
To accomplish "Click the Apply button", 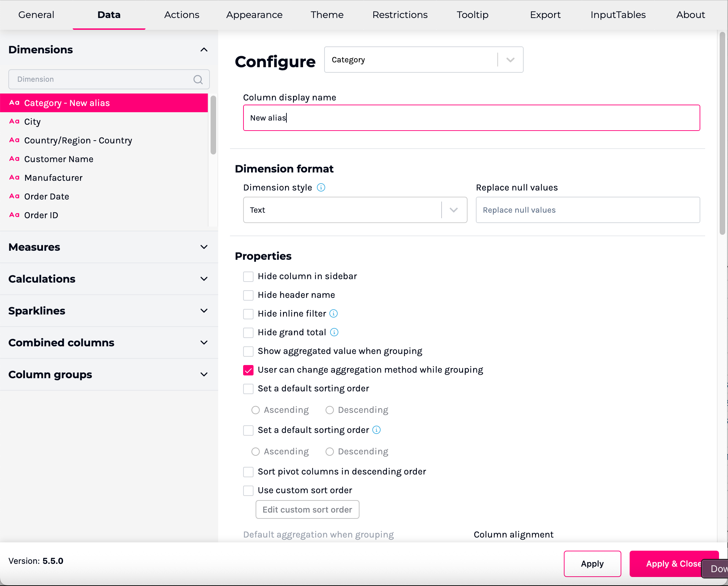I will click(592, 563).
